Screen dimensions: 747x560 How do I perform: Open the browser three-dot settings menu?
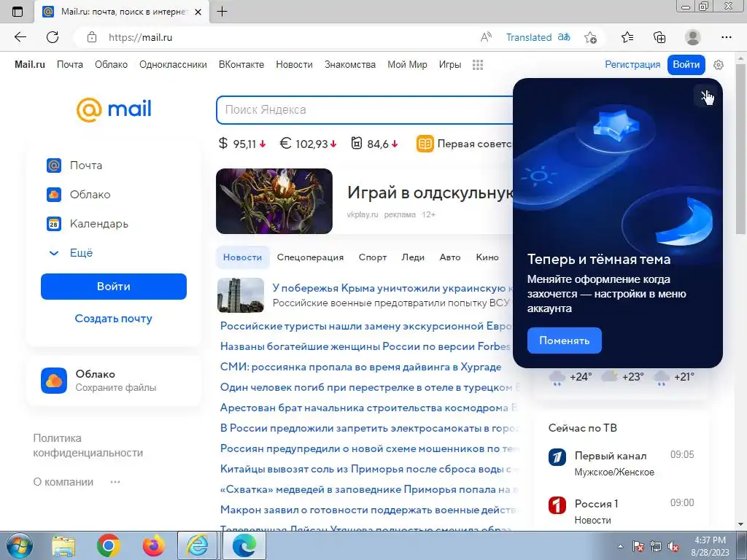click(x=726, y=37)
